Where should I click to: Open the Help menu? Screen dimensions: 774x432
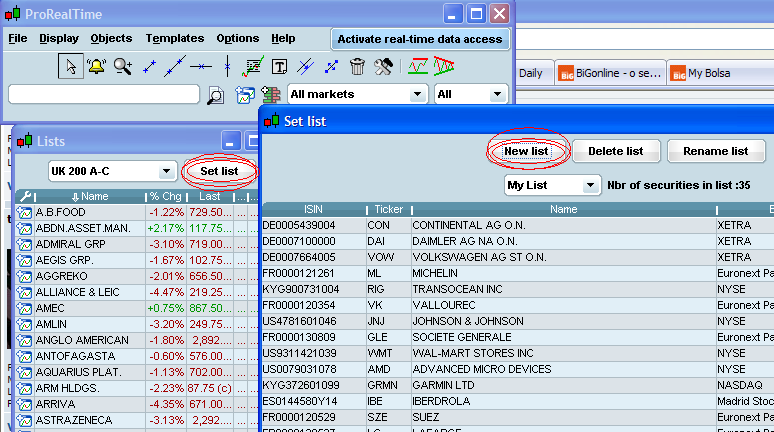pos(283,39)
